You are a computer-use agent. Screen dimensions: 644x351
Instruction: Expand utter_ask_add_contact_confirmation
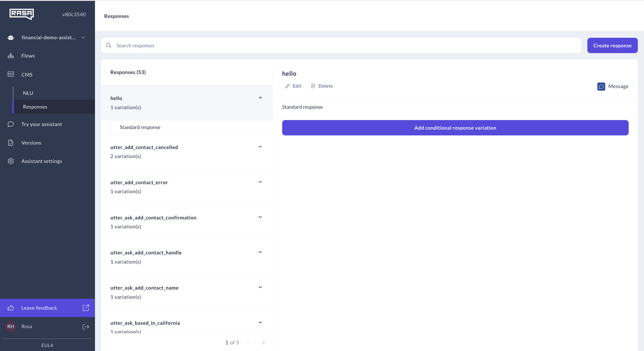click(260, 217)
